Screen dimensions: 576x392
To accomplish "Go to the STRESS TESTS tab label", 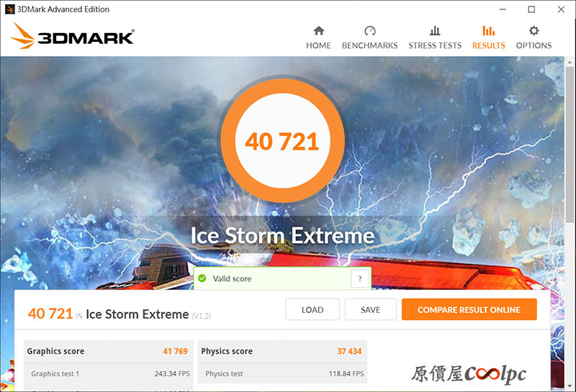I will click(x=435, y=45).
